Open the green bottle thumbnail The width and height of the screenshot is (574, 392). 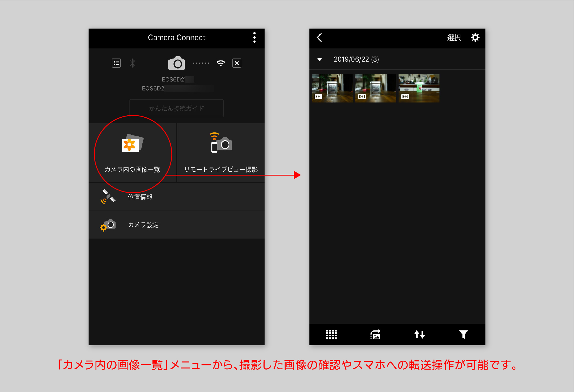(419, 88)
